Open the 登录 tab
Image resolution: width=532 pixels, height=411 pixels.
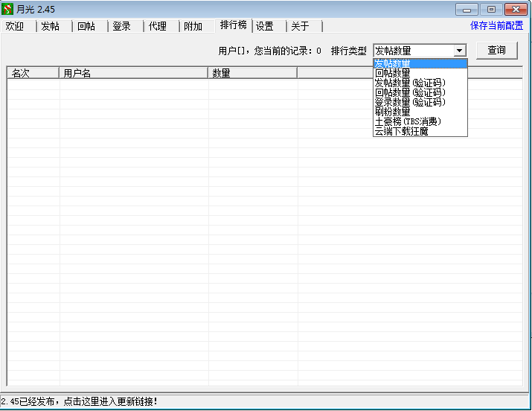(x=122, y=26)
